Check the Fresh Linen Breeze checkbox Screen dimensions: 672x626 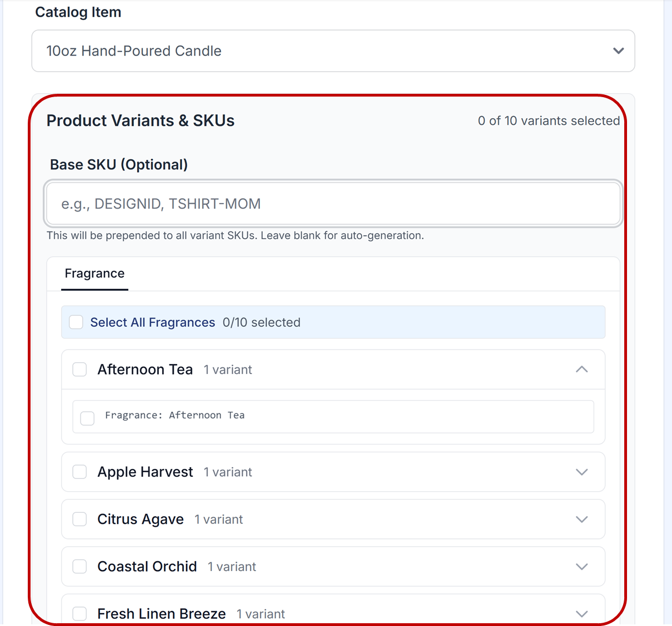(x=80, y=613)
